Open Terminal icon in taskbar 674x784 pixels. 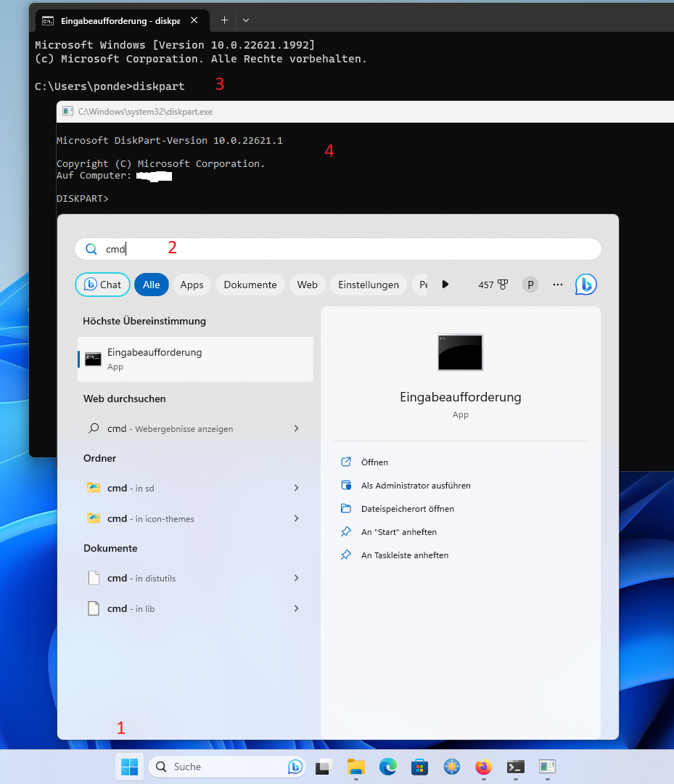tap(515, 767)
